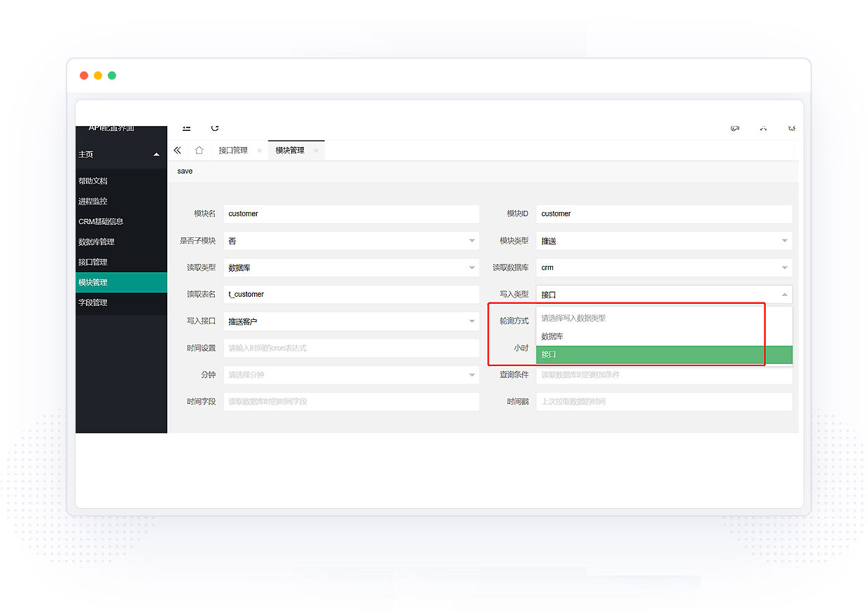The image size is (868, 616).
Task: Open the 读取数据库 dropdown
Action: point(664,267)
